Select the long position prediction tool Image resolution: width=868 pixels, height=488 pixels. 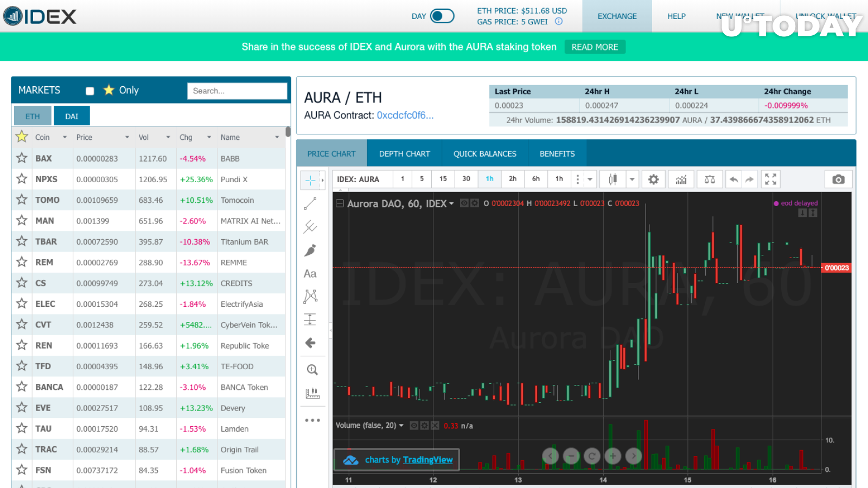[x=310, y=319]
